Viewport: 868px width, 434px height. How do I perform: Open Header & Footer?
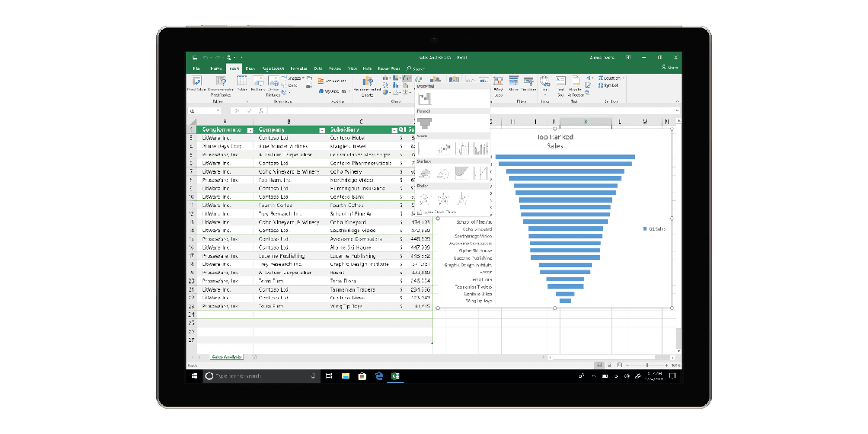pos(576,85)
